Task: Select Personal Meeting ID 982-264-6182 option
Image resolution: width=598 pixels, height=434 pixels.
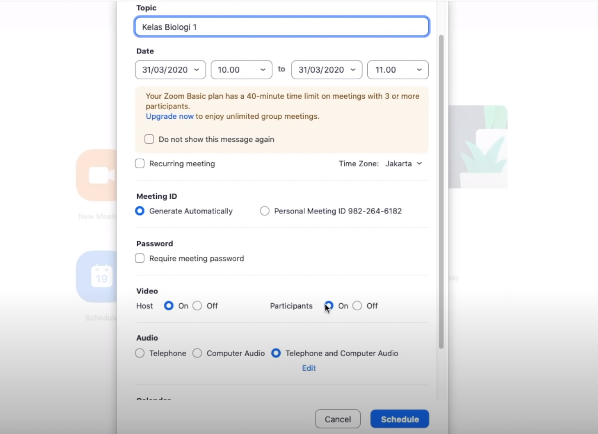Action: (x=265, y=211)
